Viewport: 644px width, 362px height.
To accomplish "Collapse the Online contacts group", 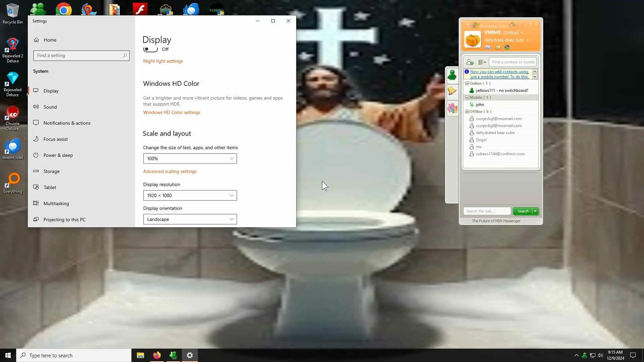I will coord(467,83).
